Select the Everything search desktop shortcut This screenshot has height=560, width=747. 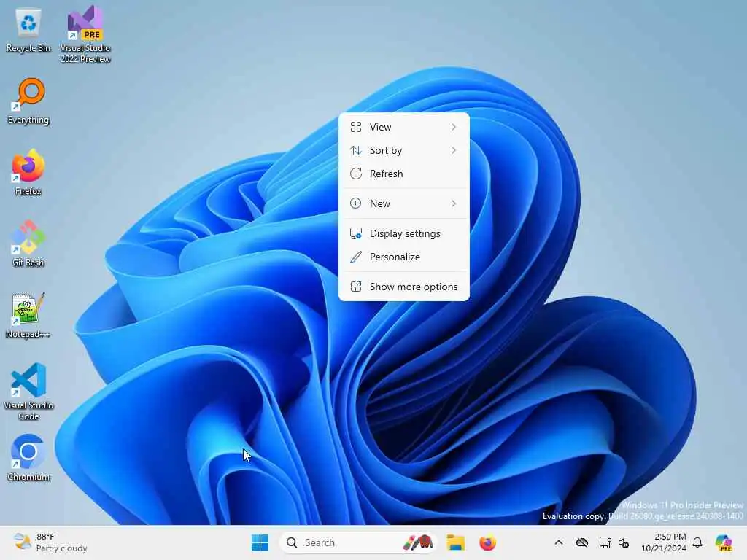(x=28, y=101)
